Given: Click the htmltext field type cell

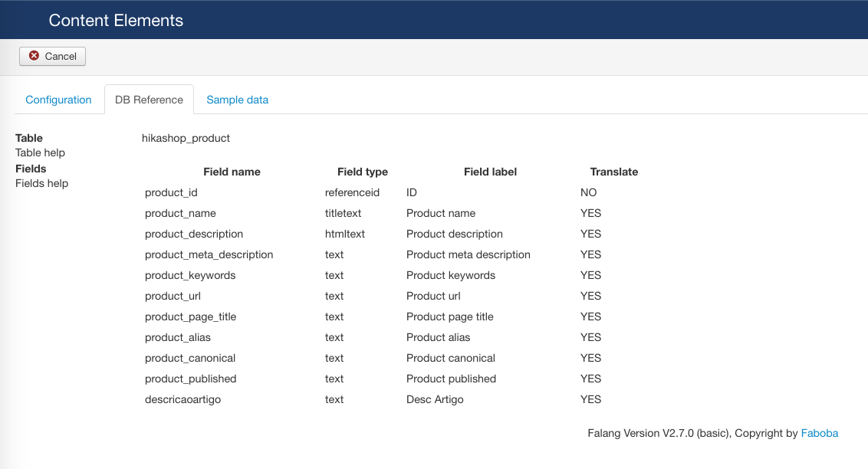Looking at the screenshot, I should tap(344, 234).
